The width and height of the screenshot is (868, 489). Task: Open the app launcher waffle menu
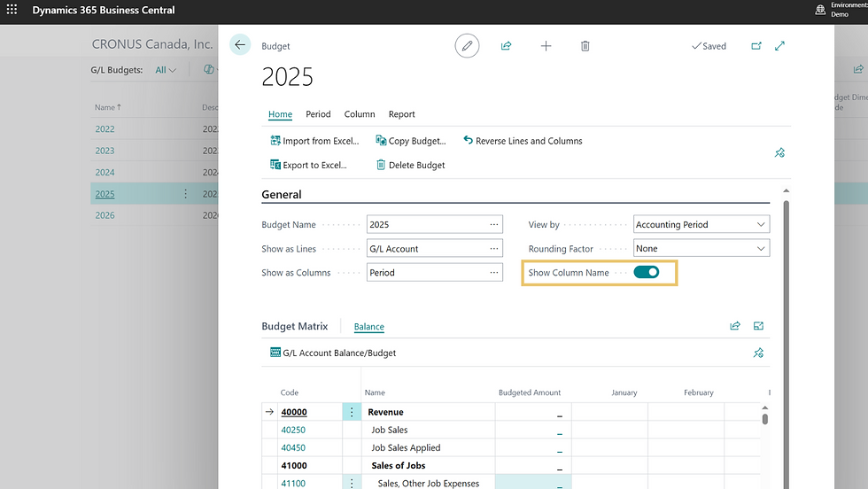[x=12, y=10]
